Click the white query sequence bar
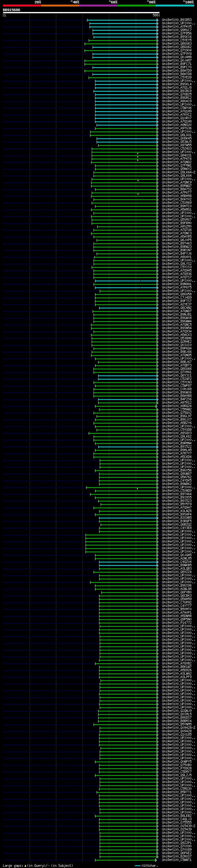This screenshot has height=868, width=197. click(81, 13)
